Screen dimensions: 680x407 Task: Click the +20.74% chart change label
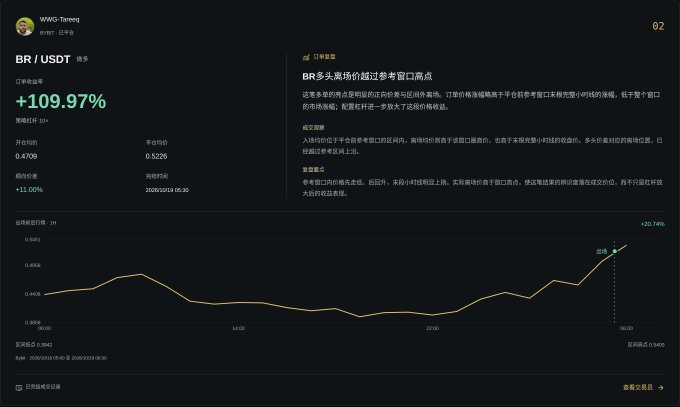[652, 224]
